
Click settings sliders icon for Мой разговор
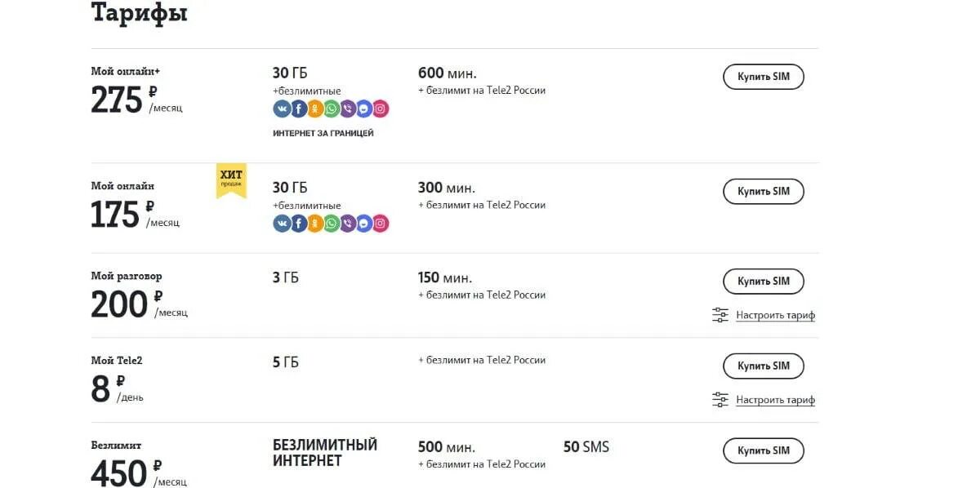[719, 315]
